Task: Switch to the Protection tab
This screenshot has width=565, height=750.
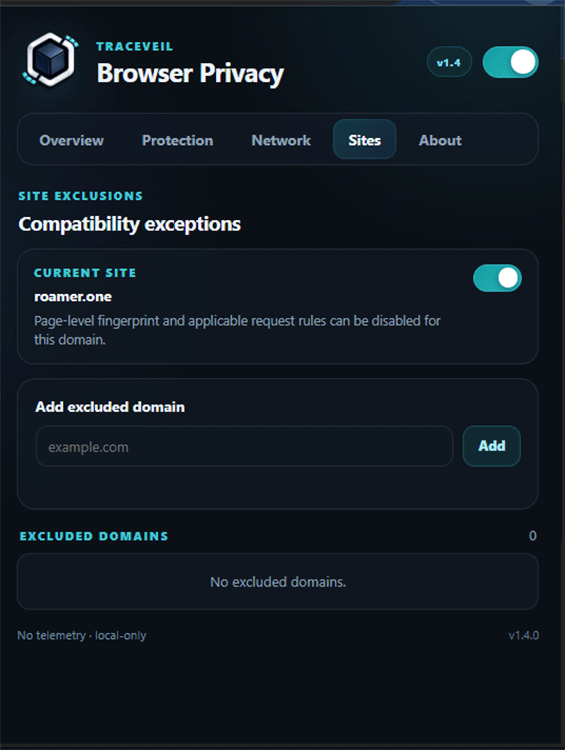Action: (x=177, y=140)
